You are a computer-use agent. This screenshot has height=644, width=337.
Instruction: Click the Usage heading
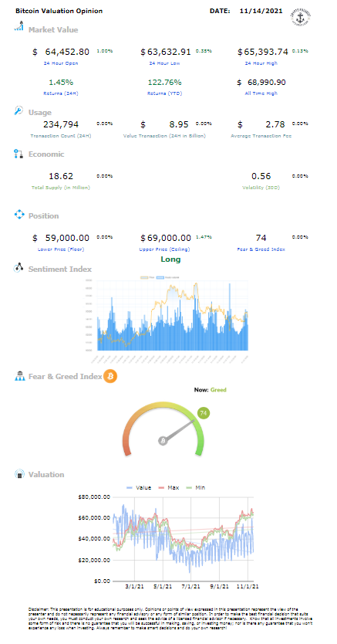pos(40,112)
